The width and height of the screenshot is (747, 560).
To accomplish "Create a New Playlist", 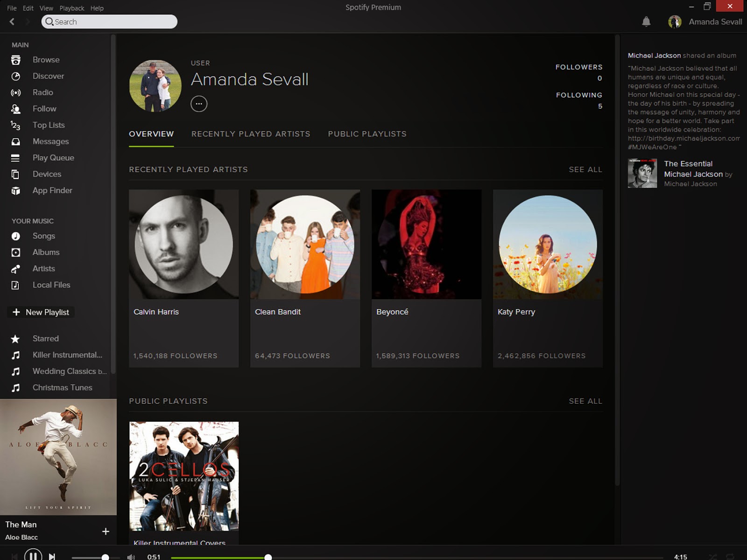I will click(x=41, y=312).
